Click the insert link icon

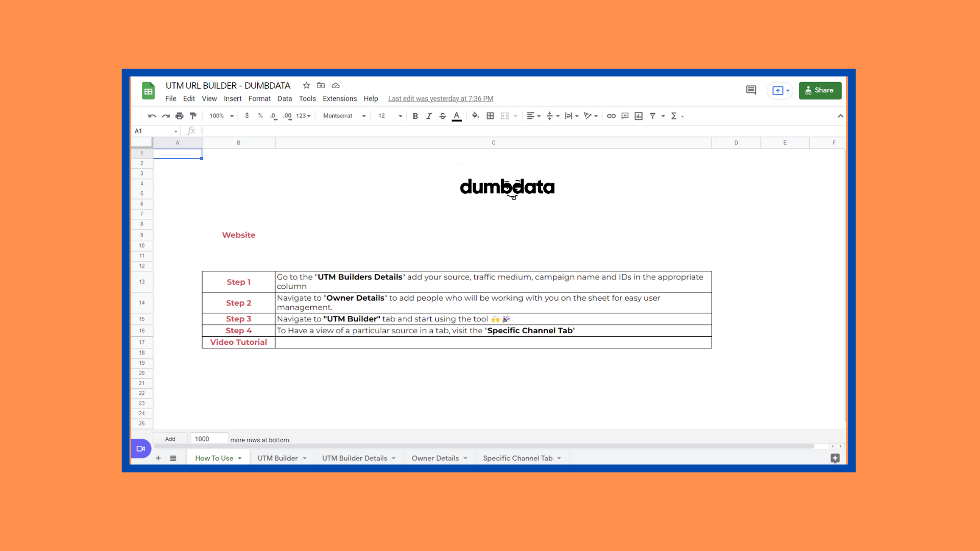click(611, 116)
